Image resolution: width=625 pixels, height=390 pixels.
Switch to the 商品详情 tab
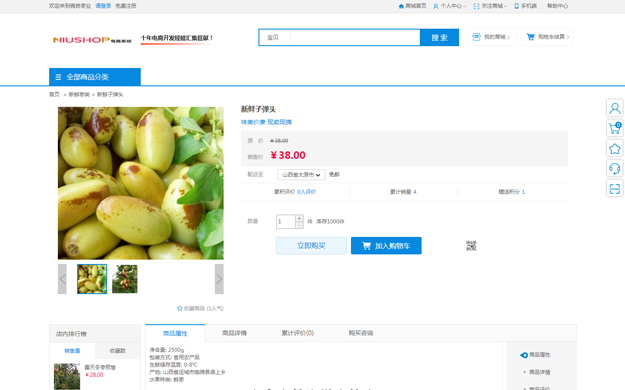[234, 333]
